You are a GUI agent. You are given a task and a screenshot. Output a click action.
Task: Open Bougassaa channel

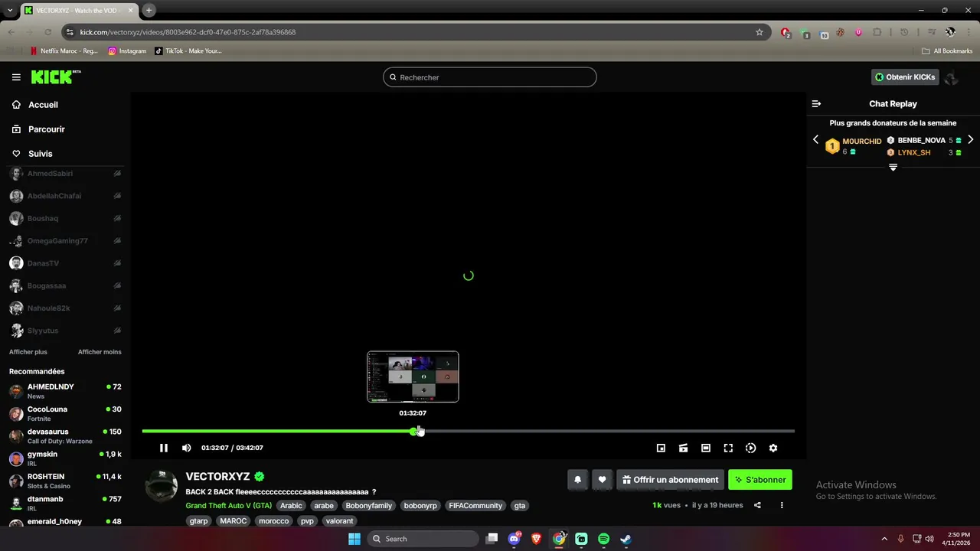click(65, 285)
